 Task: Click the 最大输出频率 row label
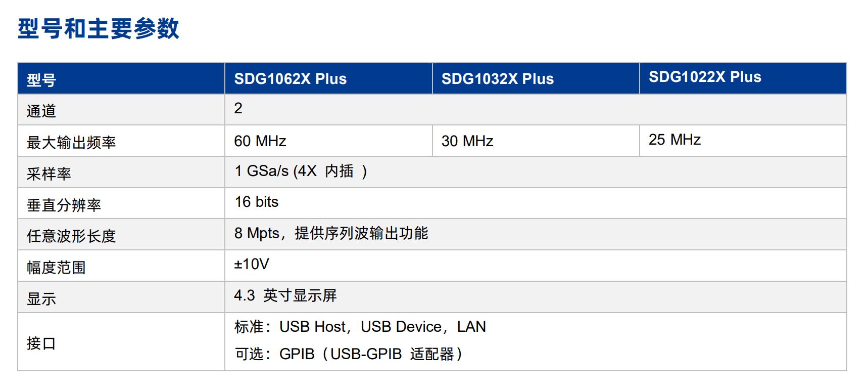point(71,142)
